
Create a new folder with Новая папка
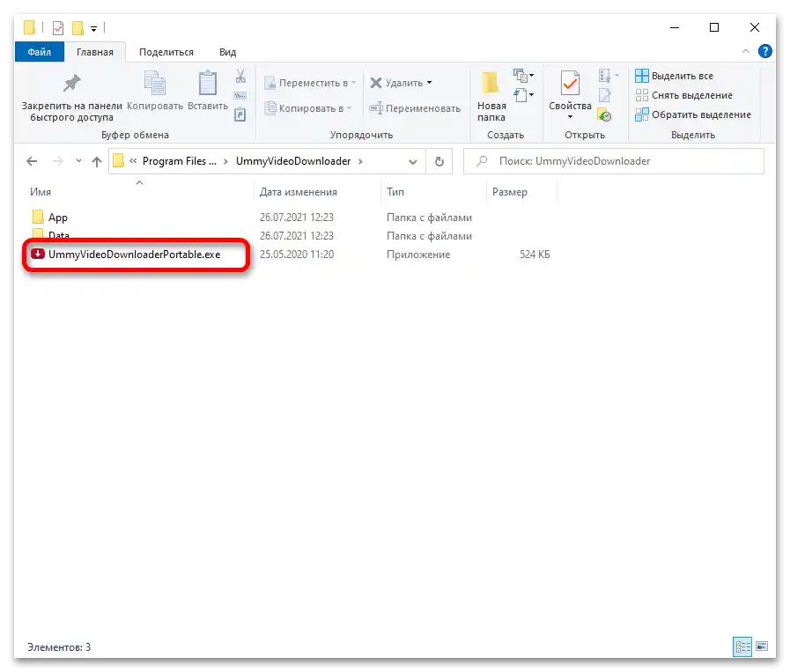(491, 97)
